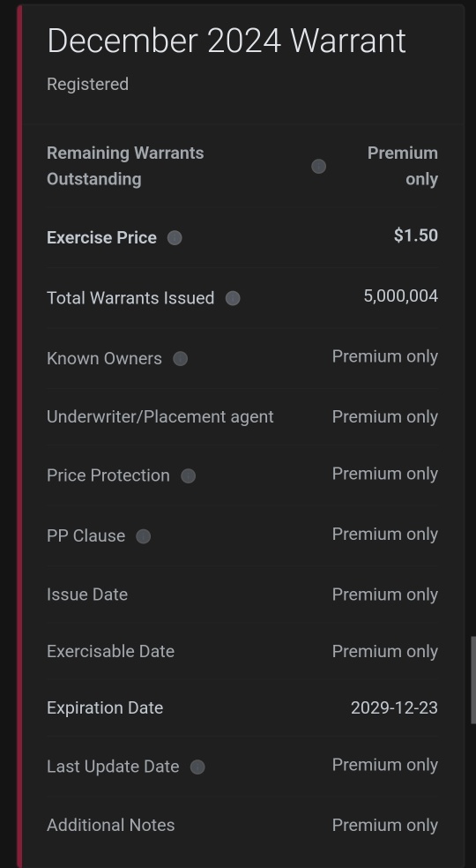This screenshot has height=868, width=476.
Task: Select the 2029-12-23 expiration date value
Action: pos(394,708)
